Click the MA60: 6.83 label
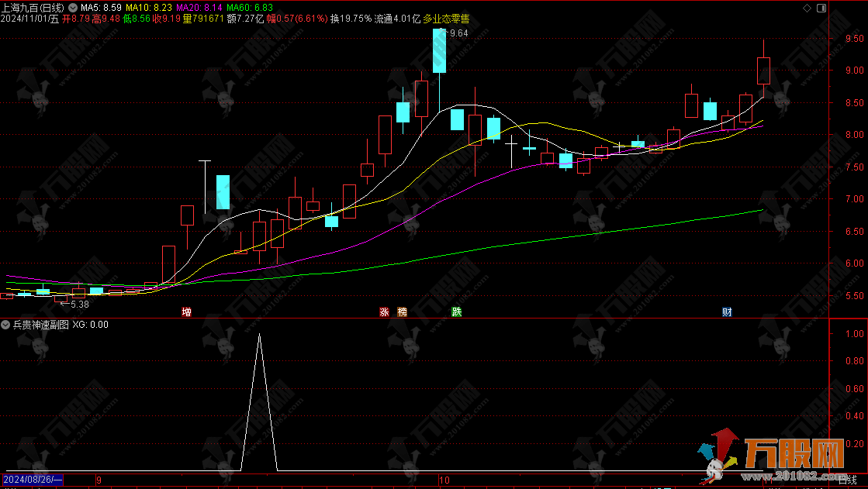Screen dimensions: 868x489 click(x=250, y=8)
